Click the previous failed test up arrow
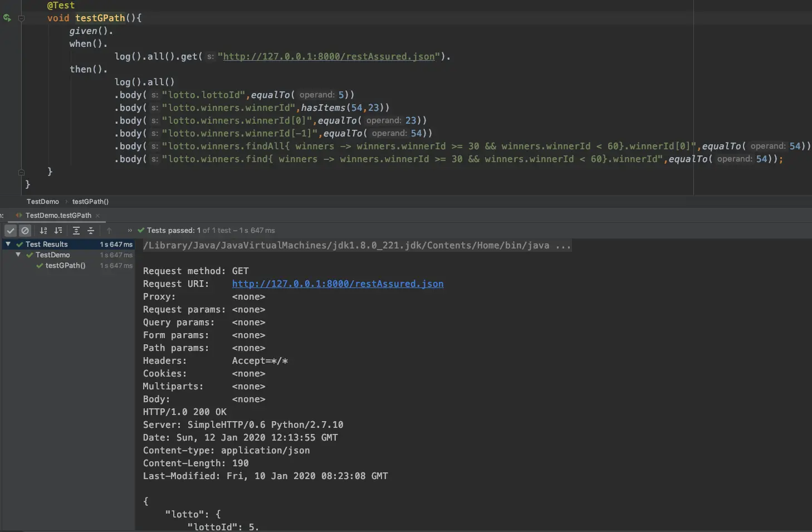 point(109,231)
